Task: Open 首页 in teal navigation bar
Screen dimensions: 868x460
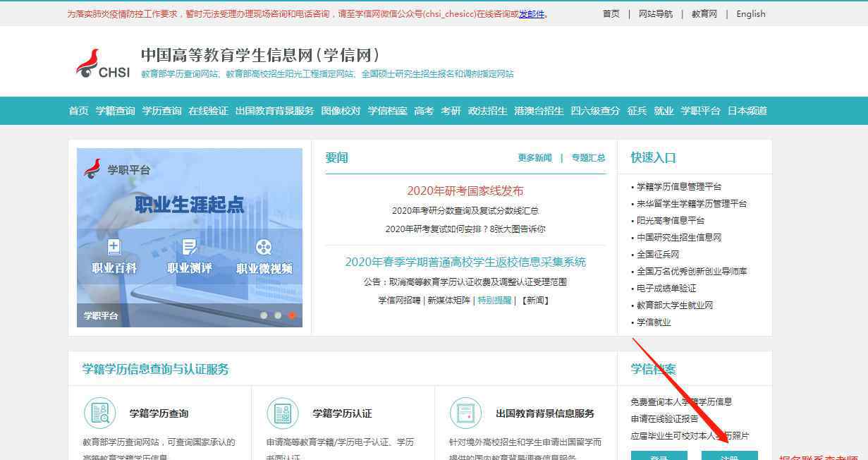Action: point(79,111)
